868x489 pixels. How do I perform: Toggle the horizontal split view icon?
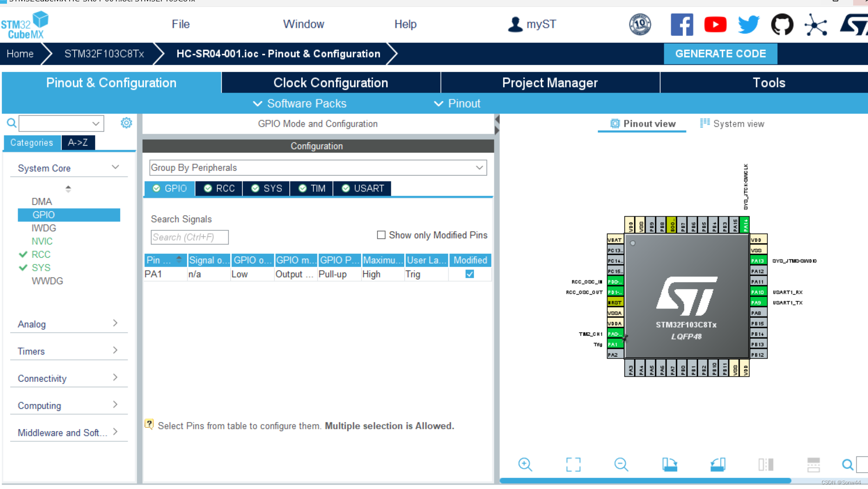[x=814, y=464]
